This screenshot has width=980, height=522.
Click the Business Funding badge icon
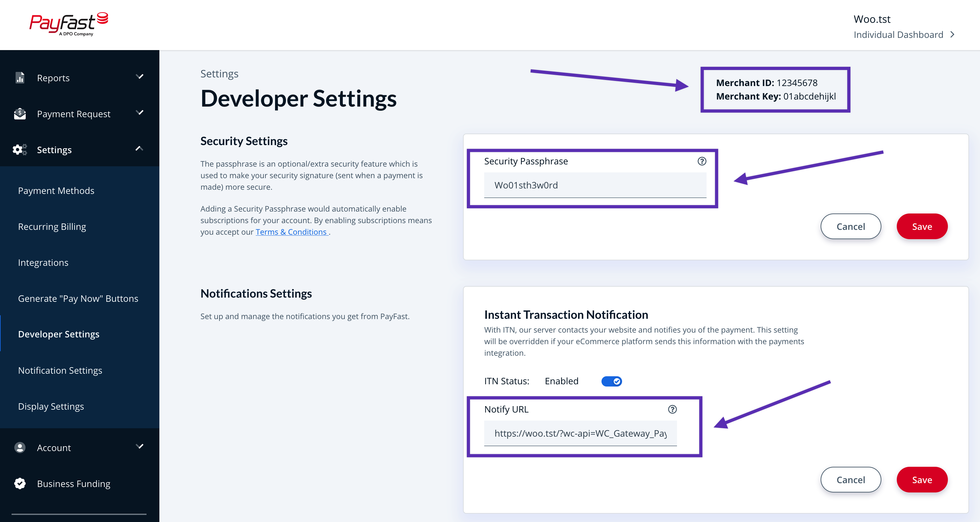pos(20,483)
